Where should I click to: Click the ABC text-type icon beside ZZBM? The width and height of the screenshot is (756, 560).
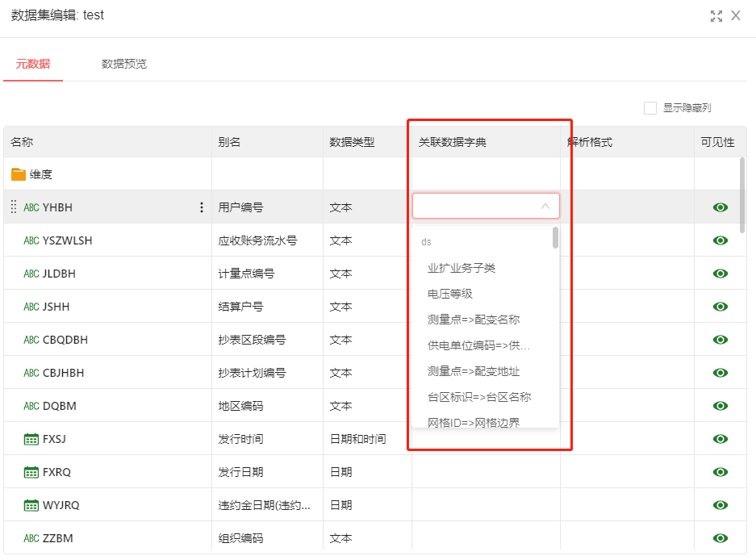pyautogui.click(x=31, y=538)
